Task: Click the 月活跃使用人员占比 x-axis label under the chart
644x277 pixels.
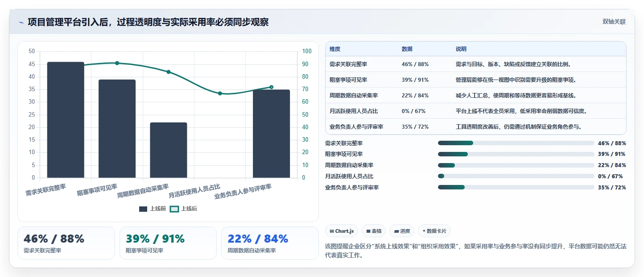Action: pyautogui.click(x=194, y=191)
